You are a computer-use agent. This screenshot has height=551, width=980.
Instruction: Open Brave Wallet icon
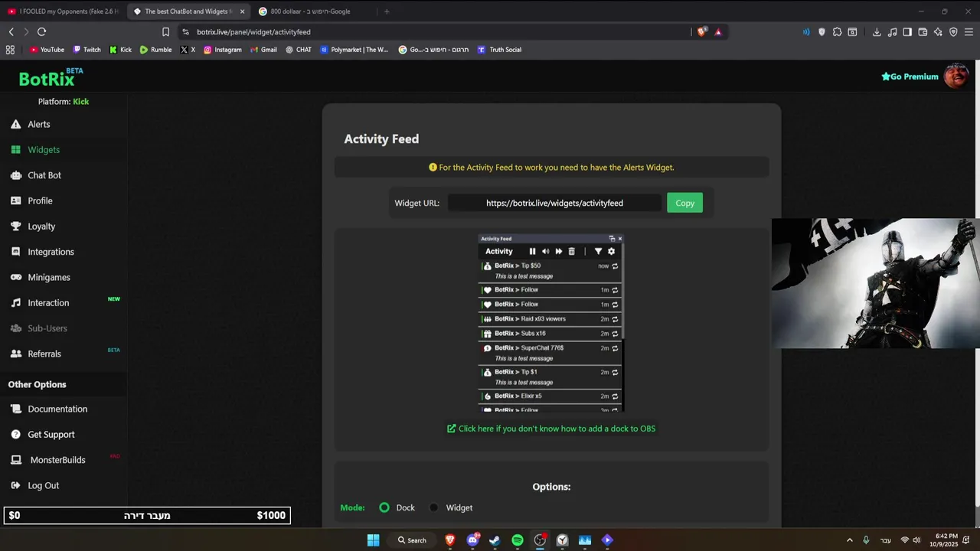click(923, 31)
